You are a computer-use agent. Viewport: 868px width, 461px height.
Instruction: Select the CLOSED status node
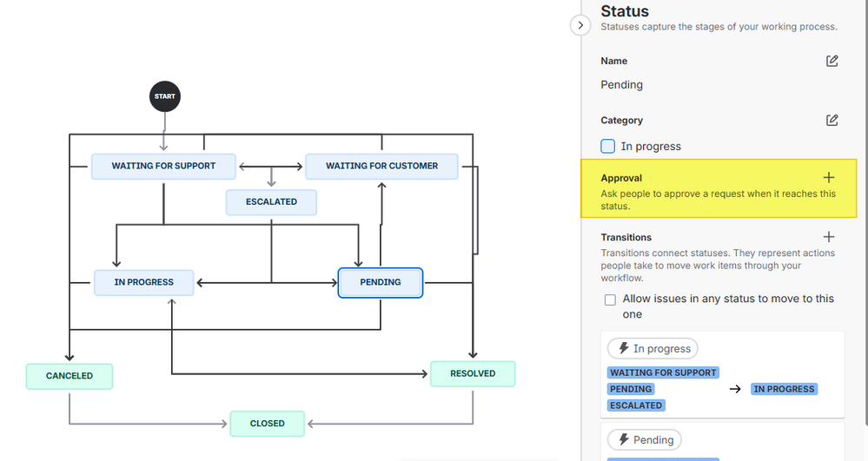point(268,424)
